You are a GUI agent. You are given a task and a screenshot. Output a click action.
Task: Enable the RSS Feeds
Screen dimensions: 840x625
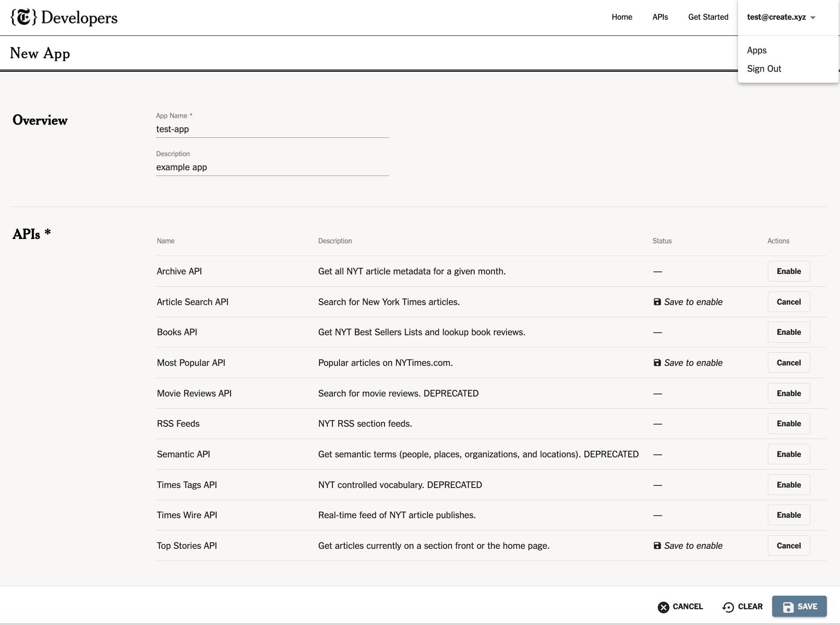(x=789, y=424)
